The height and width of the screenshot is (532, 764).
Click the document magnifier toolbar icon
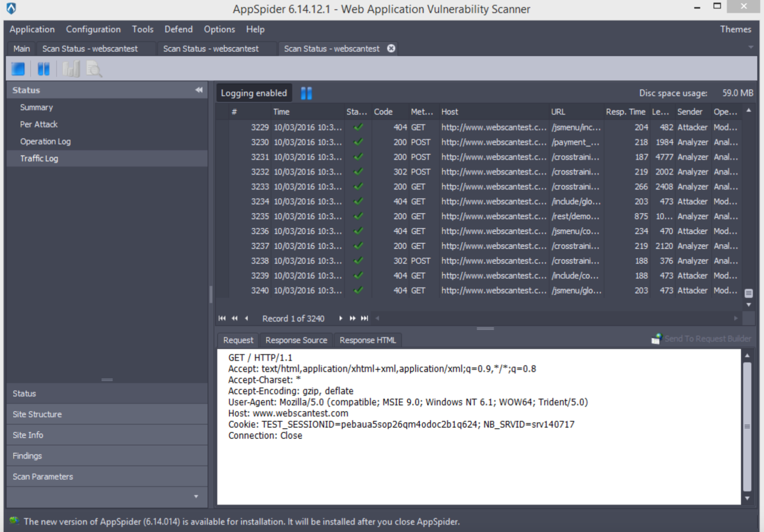tap(94, 69)
